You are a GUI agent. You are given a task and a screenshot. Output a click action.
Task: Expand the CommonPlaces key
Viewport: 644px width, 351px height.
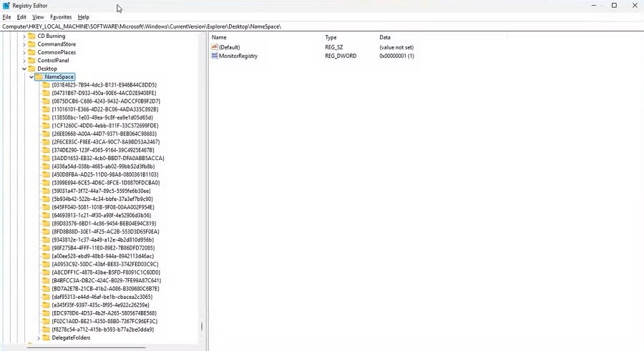tap(24, 53)
